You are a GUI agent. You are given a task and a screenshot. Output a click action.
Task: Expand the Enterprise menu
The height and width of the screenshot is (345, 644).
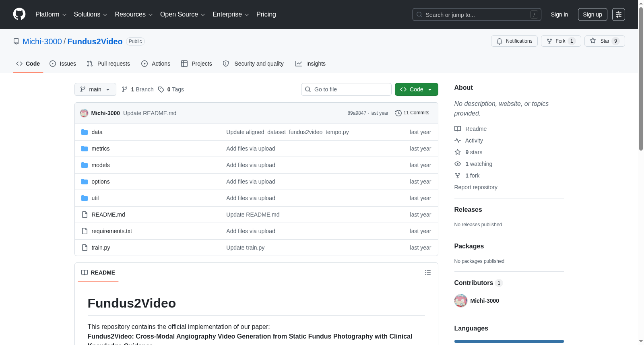click(x=231, y=14)
